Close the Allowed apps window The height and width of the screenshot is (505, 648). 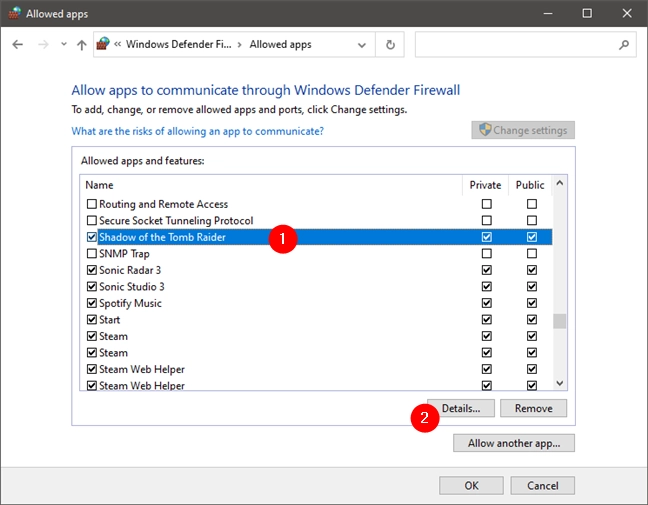(627, 14)
